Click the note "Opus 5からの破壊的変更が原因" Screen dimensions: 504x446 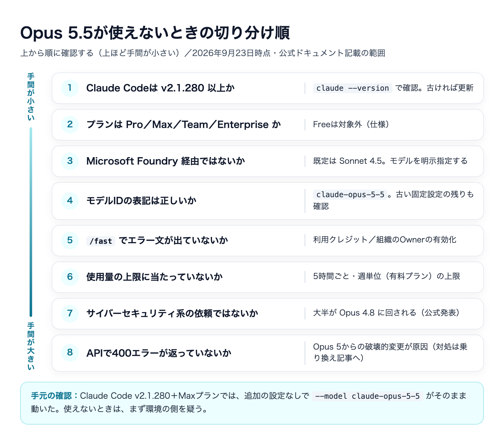tap(370, 347)
